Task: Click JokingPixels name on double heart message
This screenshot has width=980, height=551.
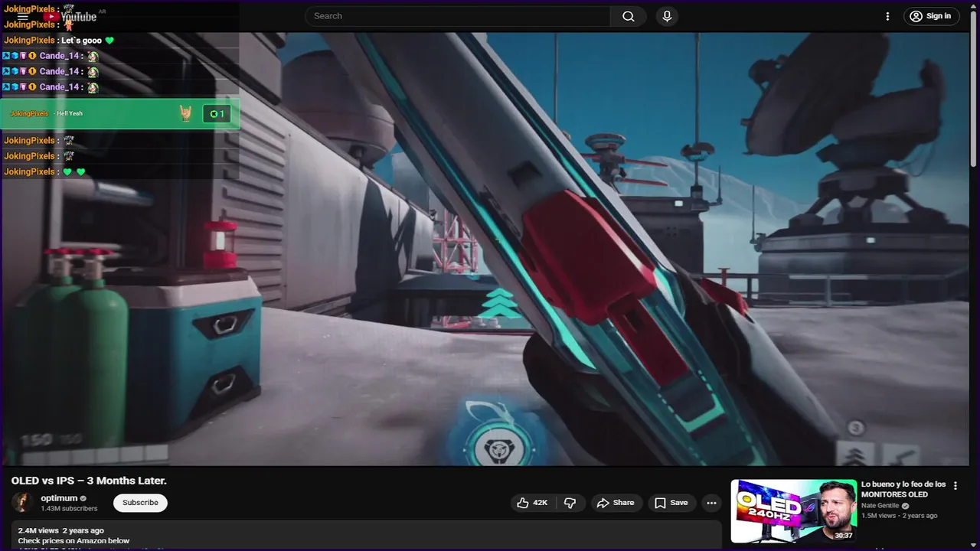Action: 29,171
